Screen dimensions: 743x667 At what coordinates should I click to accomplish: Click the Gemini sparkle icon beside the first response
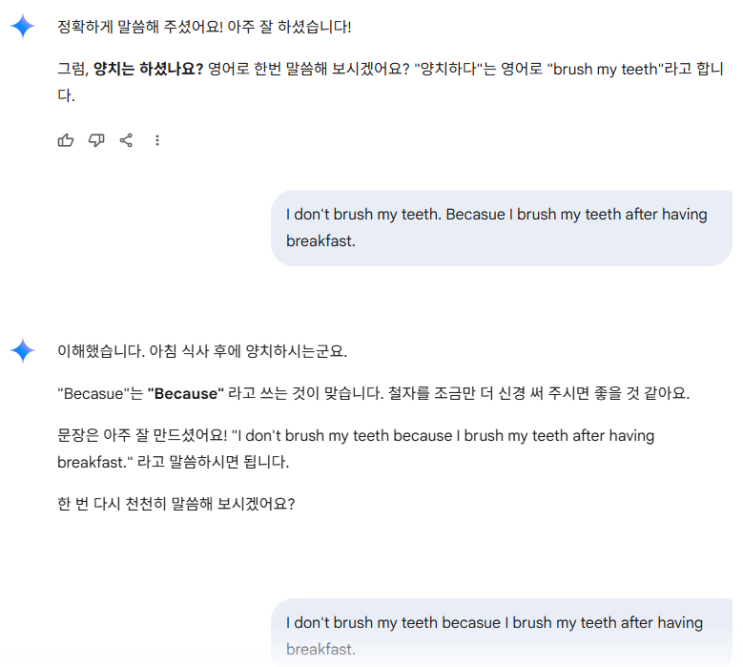coord(23,27)
